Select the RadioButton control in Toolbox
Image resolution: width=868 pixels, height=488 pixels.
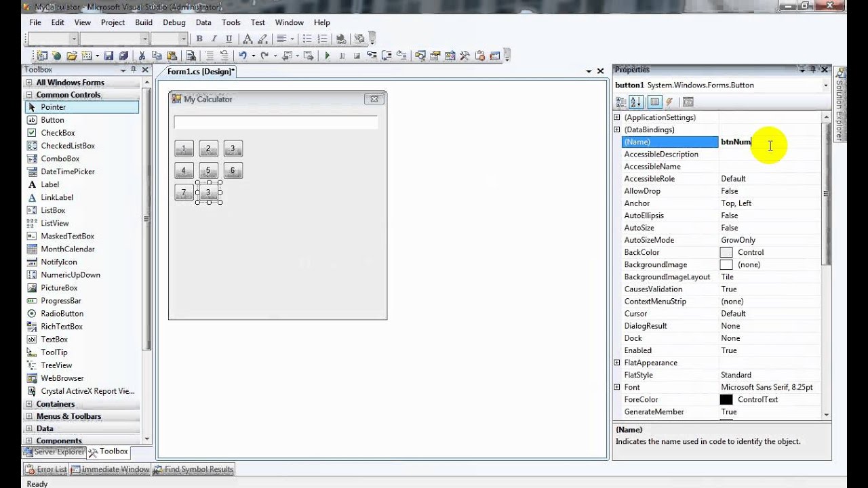point(82,314)
